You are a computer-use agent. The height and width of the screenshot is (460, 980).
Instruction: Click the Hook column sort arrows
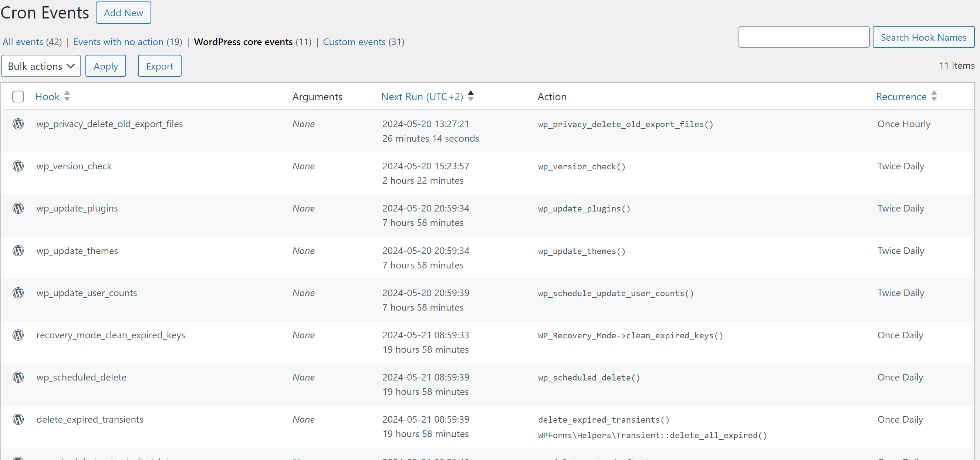(67, 97)
